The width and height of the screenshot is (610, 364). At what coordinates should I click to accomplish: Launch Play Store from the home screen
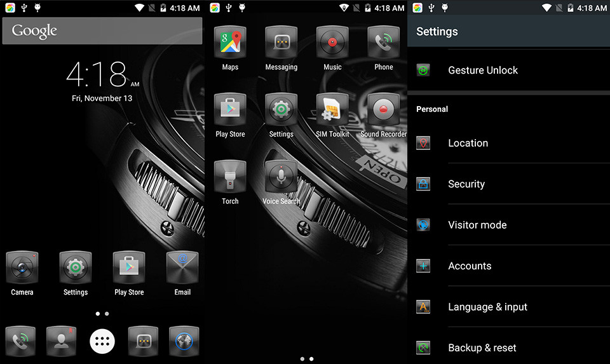(129, 267)
